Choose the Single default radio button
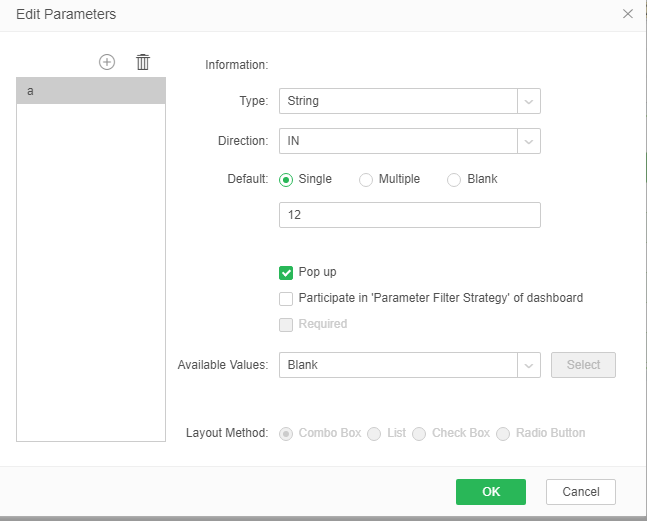 286,180
